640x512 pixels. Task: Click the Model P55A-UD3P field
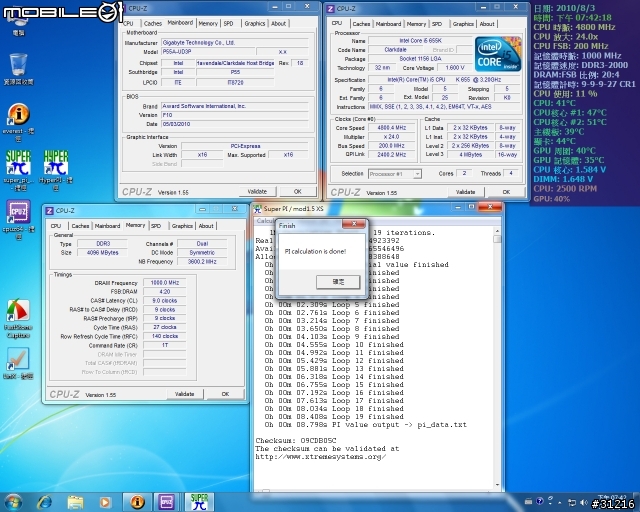point(208,52)
